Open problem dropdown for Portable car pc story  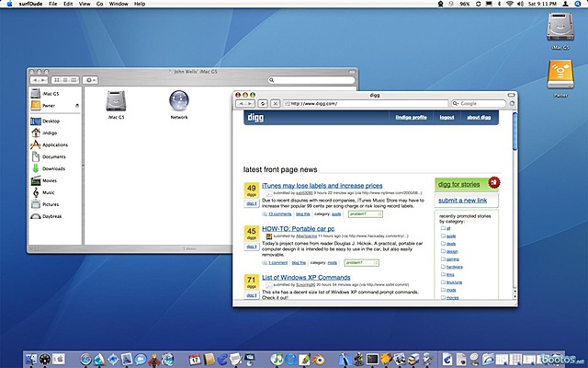361,263
